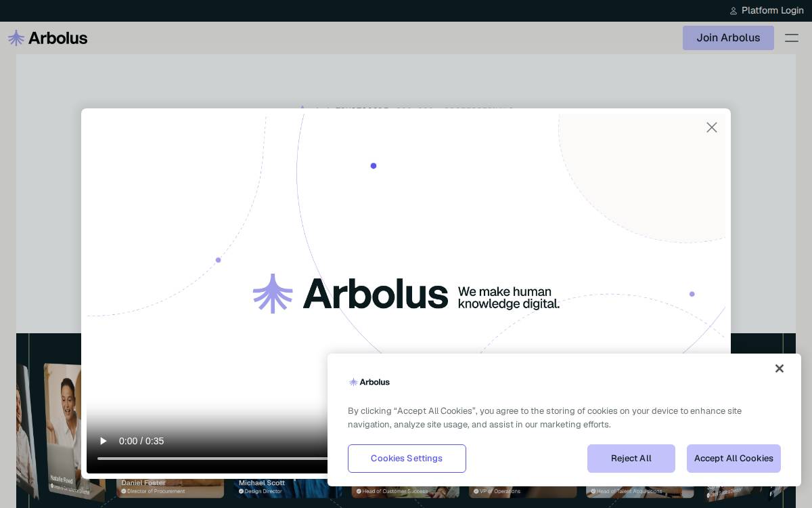Accept All Cookies
This screenshot has width=812, height=508.
pyautogui.click(x=734, y=459)
